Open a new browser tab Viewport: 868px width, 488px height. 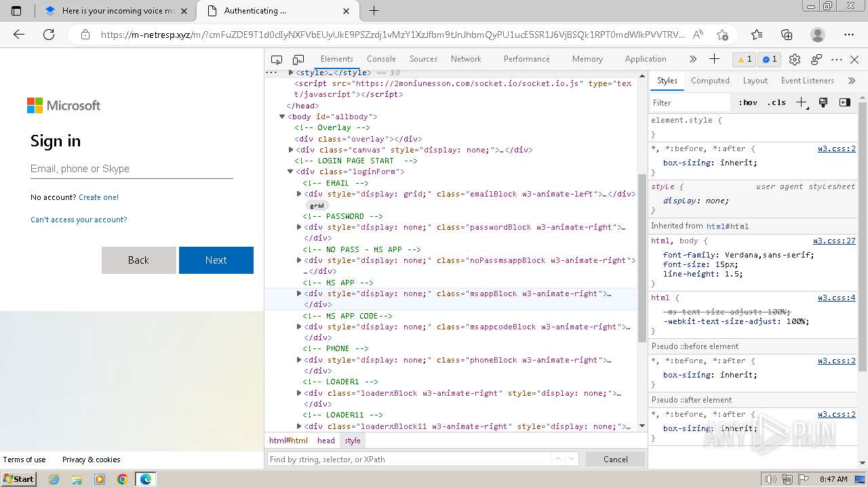tap(374, 11)
